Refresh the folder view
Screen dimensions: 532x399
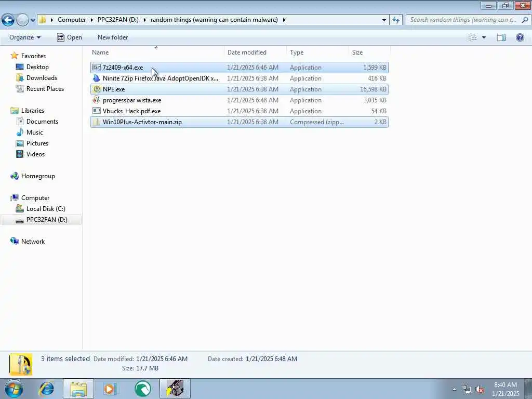[395, 20]
